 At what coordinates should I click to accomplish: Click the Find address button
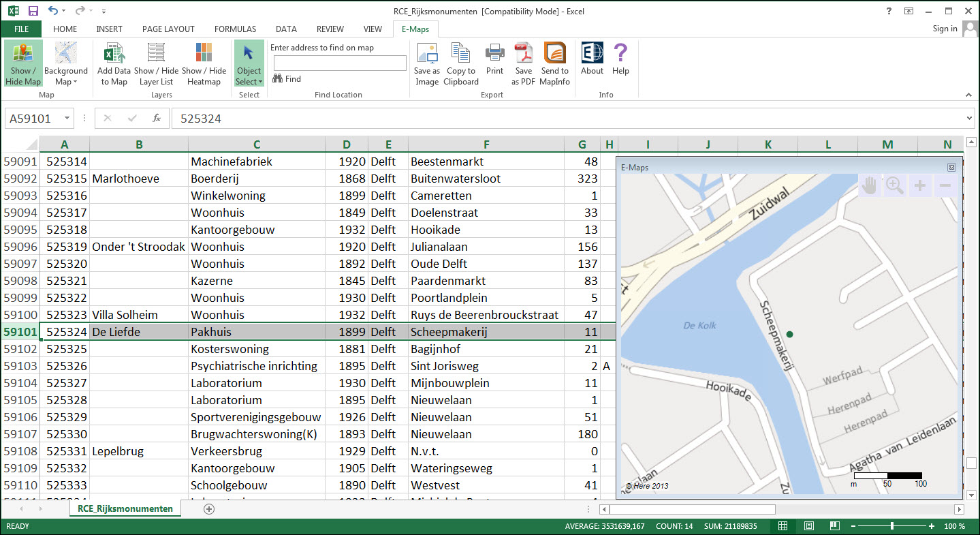(287, 79)
